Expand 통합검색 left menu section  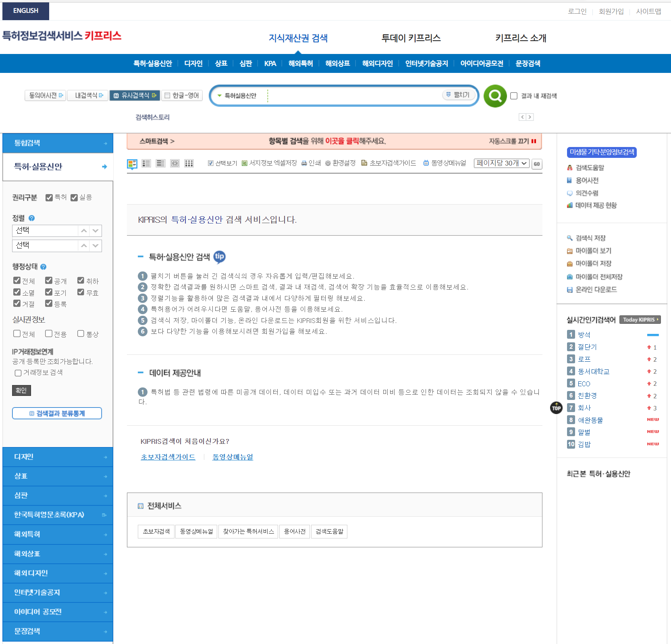[58, 143]
